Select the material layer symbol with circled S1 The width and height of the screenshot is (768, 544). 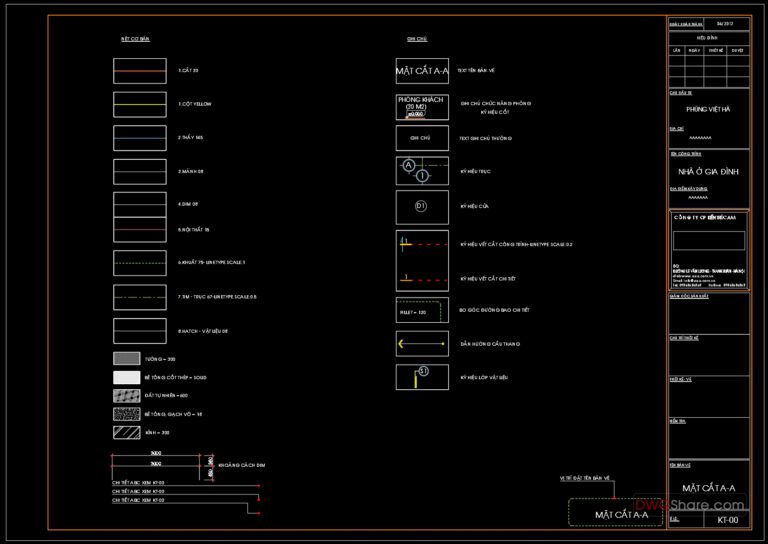tap(422, 377)
